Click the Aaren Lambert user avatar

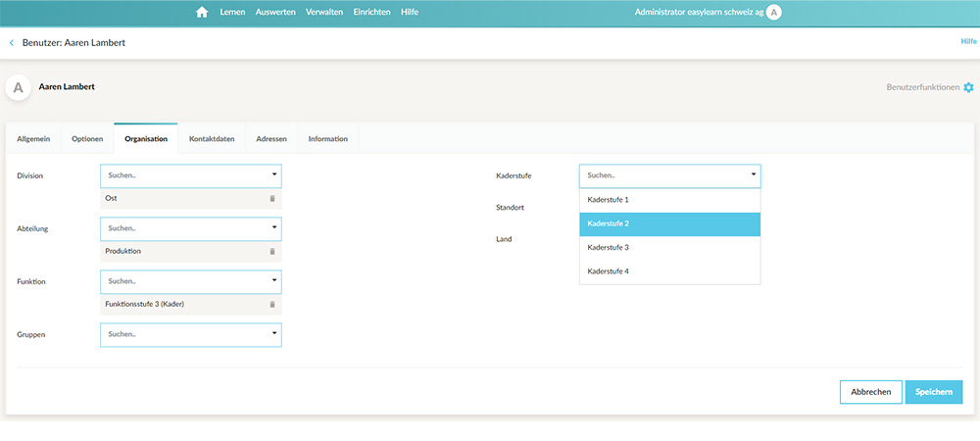18,87
